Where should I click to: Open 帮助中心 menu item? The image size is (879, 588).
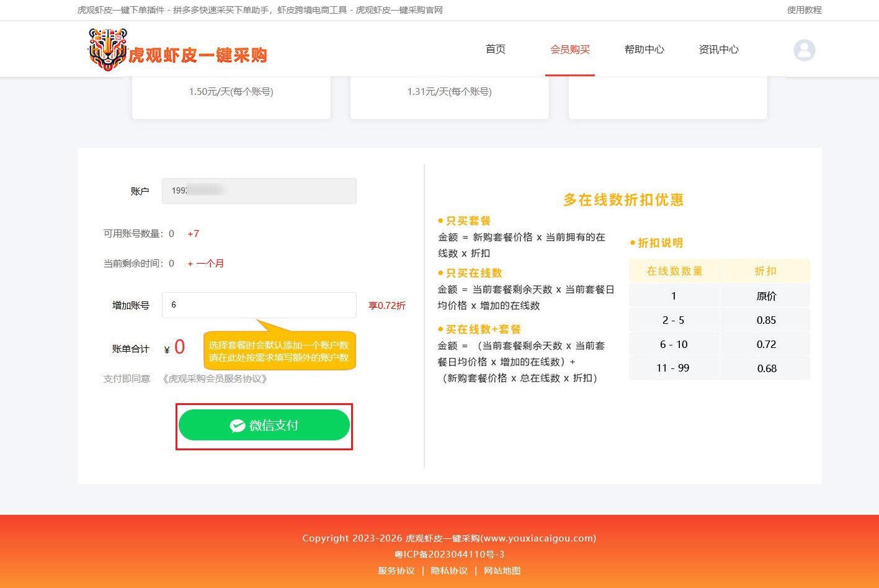click(x=645, y=50)
